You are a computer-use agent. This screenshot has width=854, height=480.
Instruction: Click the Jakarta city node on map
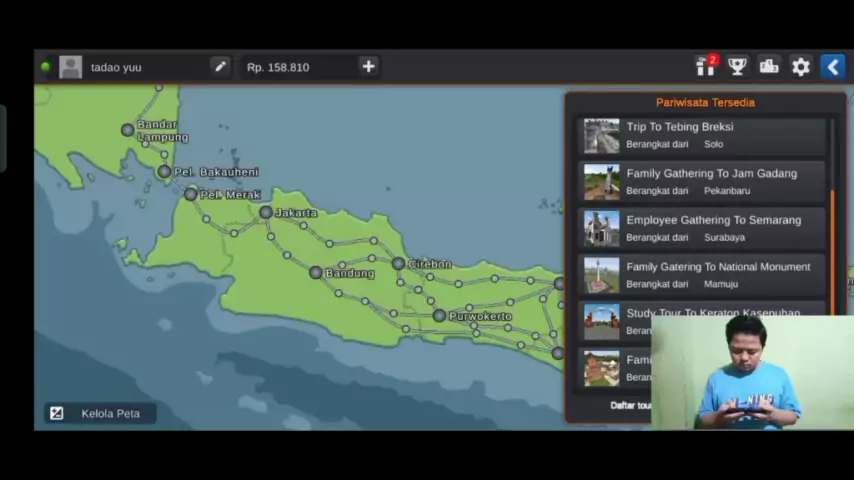pyautogui.click(x=265, y=212)
